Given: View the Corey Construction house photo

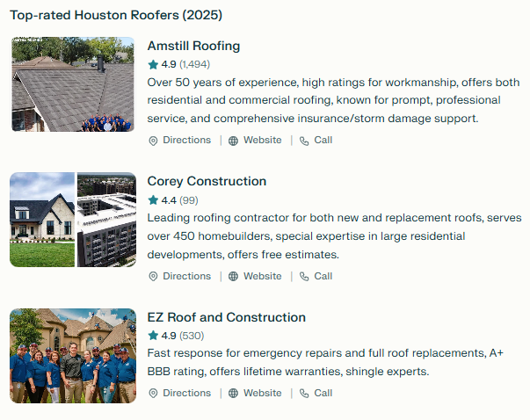Looking at the screenshot, I should 41,220.
